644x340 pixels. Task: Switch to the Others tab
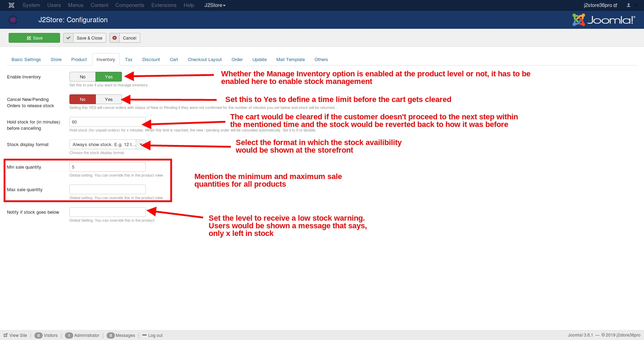[x=321, y=59]
